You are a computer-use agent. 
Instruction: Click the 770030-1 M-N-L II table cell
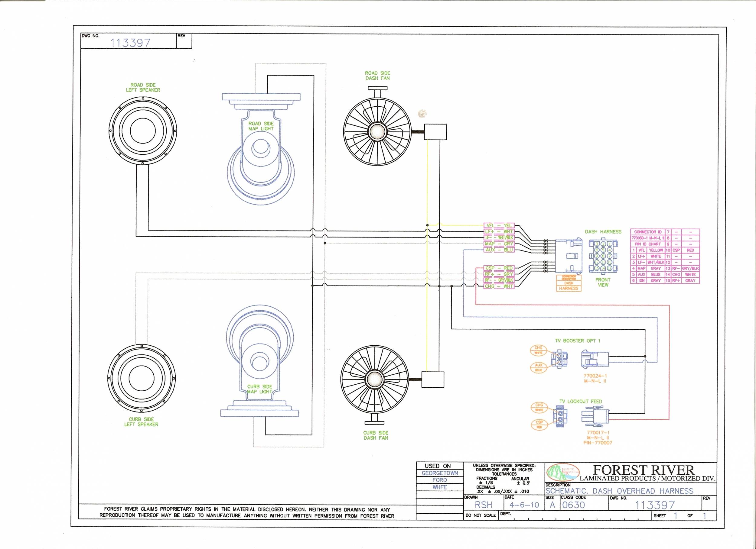[x=648, y=238]
